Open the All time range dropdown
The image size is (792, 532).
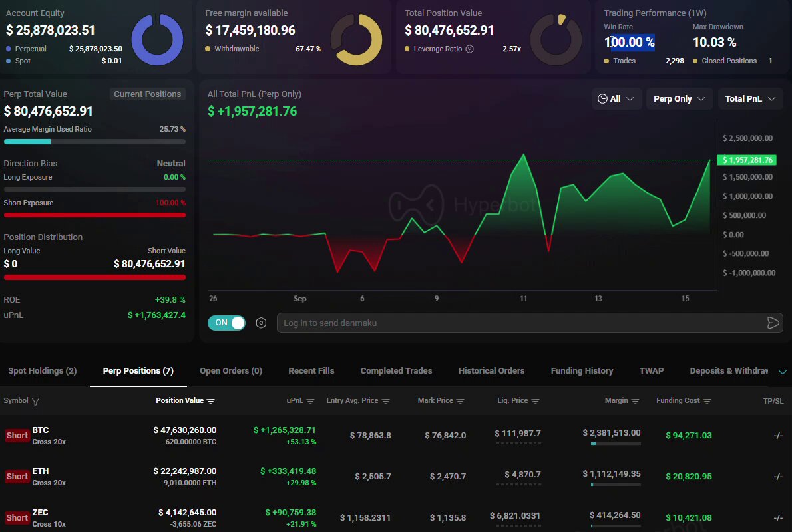(616, 99)
